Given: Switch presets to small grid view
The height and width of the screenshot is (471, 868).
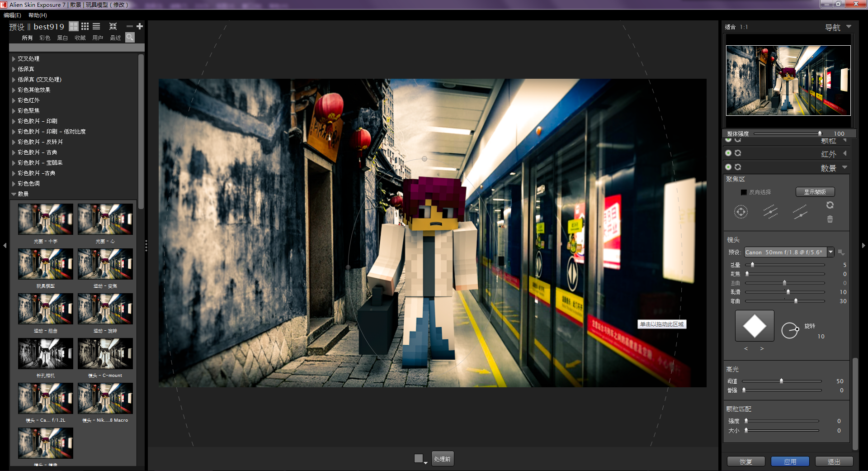Looking at the screenshot, I should [85, 27].
